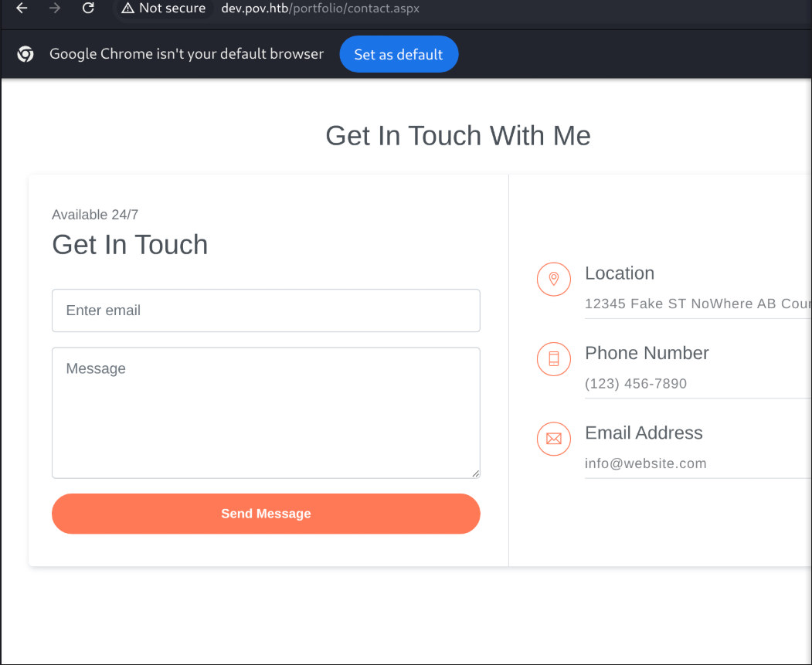The image size is (812, 665).
Task: Click inside the Message text area
Action: pos(267,413)
